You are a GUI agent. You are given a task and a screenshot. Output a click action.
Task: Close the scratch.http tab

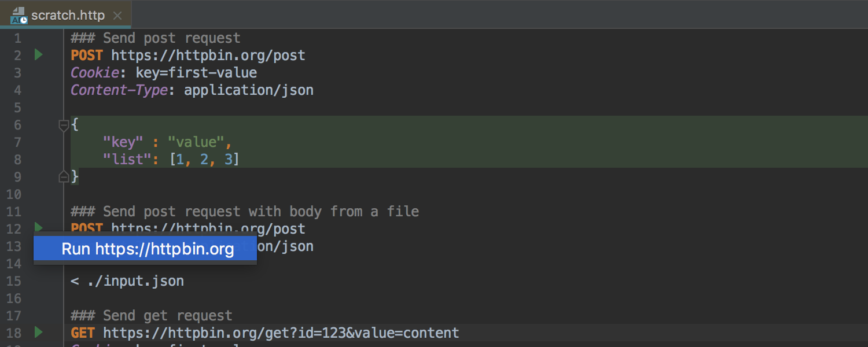tap(117, 16)
